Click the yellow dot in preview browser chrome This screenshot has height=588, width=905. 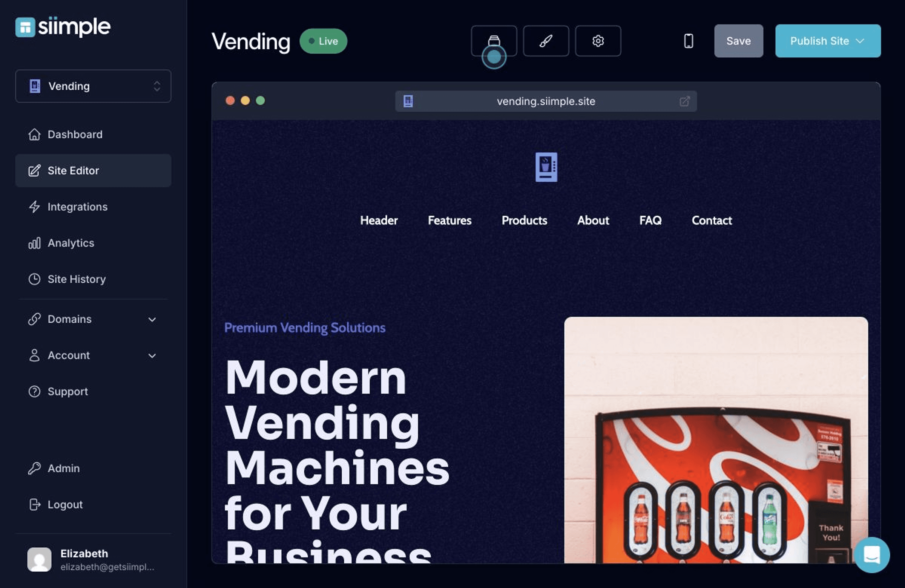pyautogui.click(x=245, y=100)
